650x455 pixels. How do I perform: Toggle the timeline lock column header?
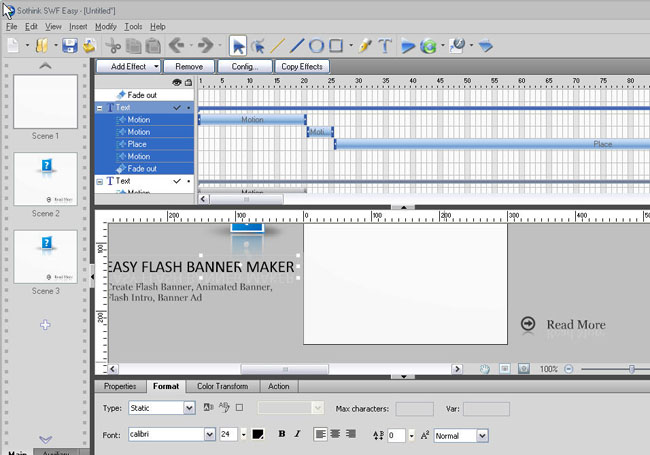click(189, 82)
